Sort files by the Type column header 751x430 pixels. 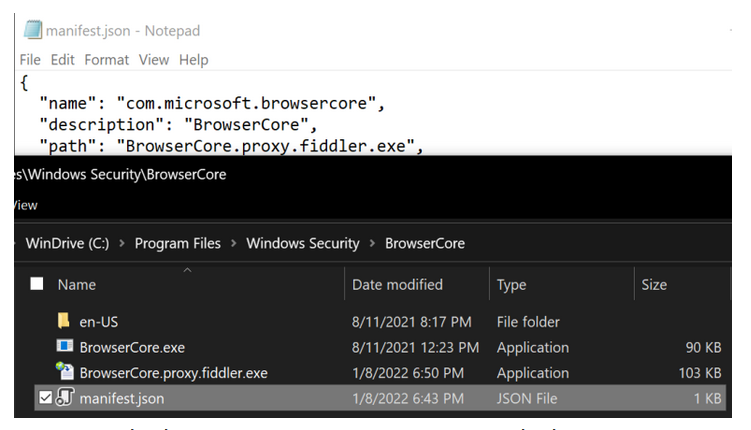(x=511, y=285)
